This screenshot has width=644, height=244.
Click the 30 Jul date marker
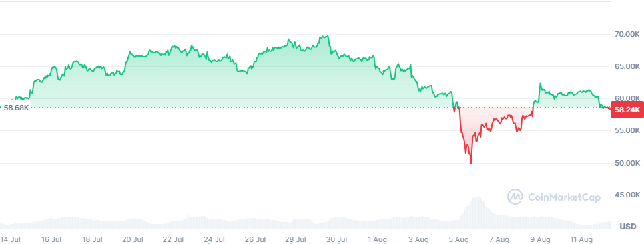click(336, 239)
